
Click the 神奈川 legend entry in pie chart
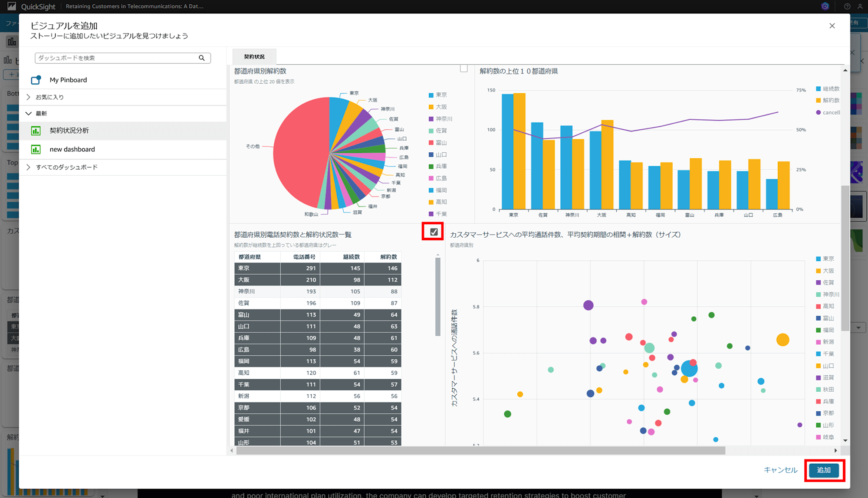(x=440, y=119)
